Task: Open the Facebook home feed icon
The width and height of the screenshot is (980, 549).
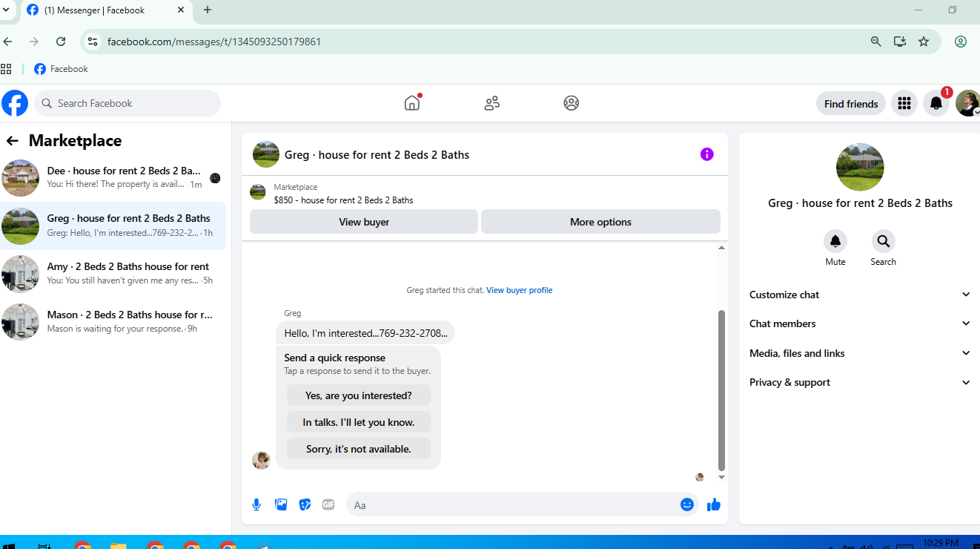Action: tap(412, 103)
